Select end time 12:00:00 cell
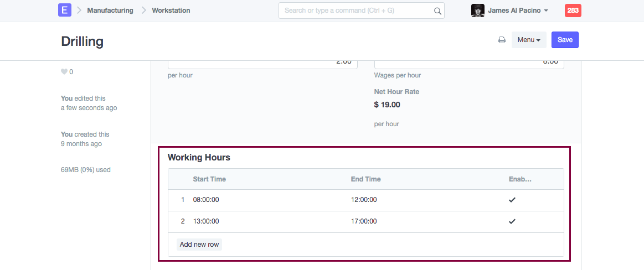The height and width of the screenshot is (270, 644). pyautogui.click(x=364, y=200)
